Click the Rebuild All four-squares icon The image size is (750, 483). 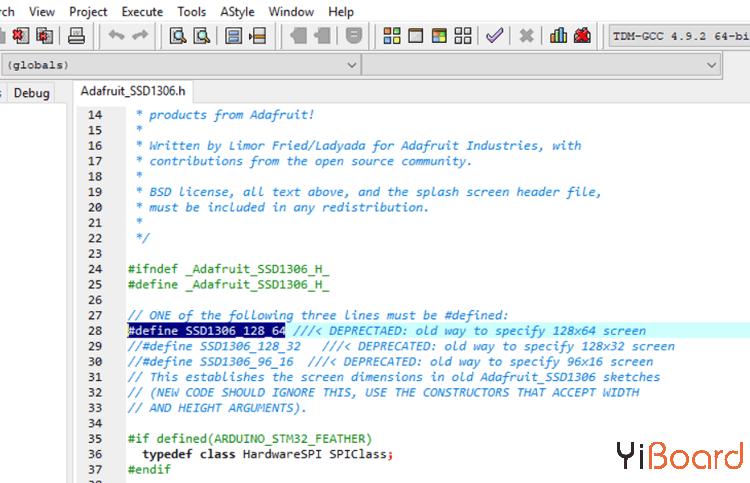[x=462, y=37]
